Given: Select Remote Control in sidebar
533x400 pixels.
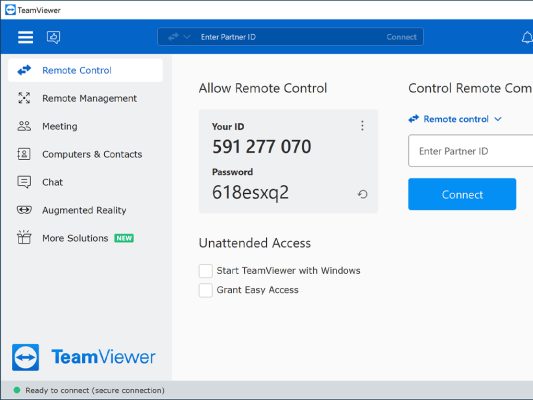Looking at the screenshot, I should tap(85, 70).
